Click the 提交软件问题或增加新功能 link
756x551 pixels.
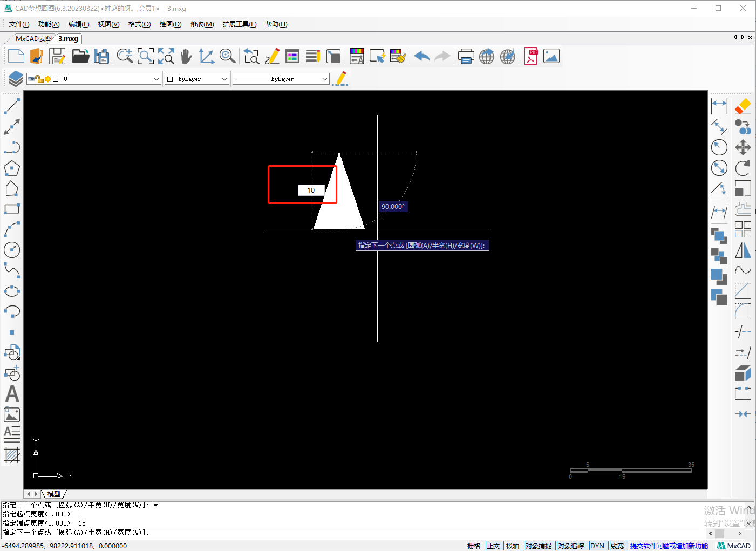pyautogui.click(x=669, y=546)
